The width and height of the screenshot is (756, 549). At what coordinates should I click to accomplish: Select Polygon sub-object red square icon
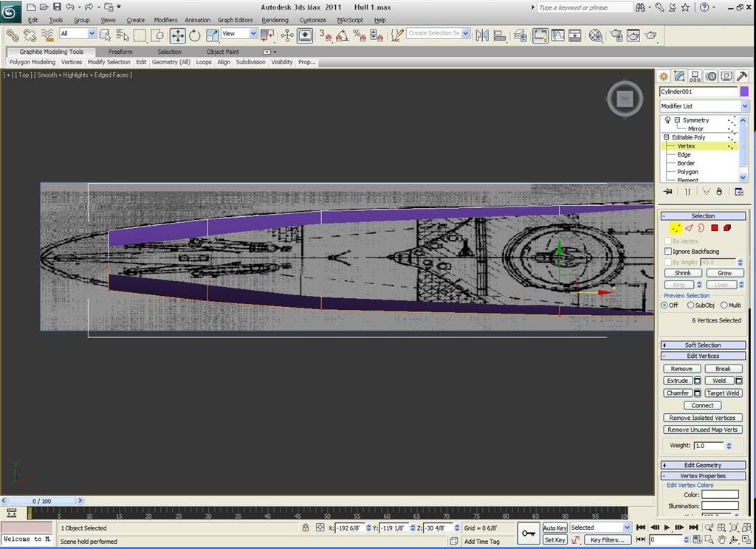(x=715, y=228)
